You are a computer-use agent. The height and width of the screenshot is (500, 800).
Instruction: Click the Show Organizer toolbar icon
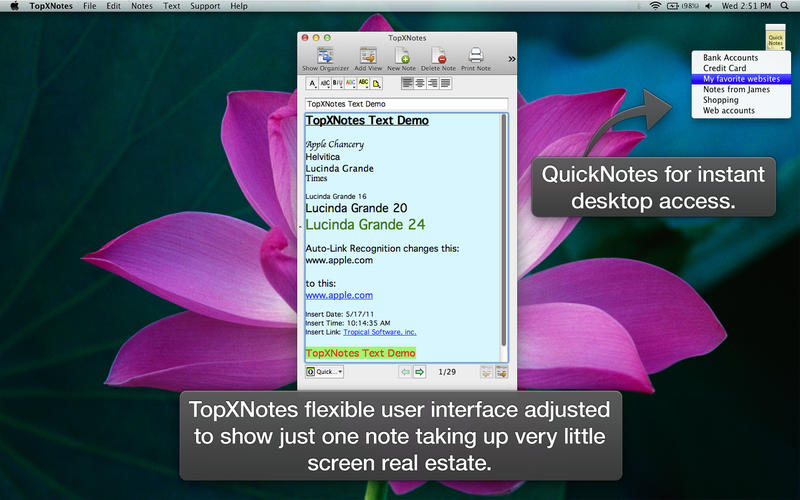click(325, 58)
